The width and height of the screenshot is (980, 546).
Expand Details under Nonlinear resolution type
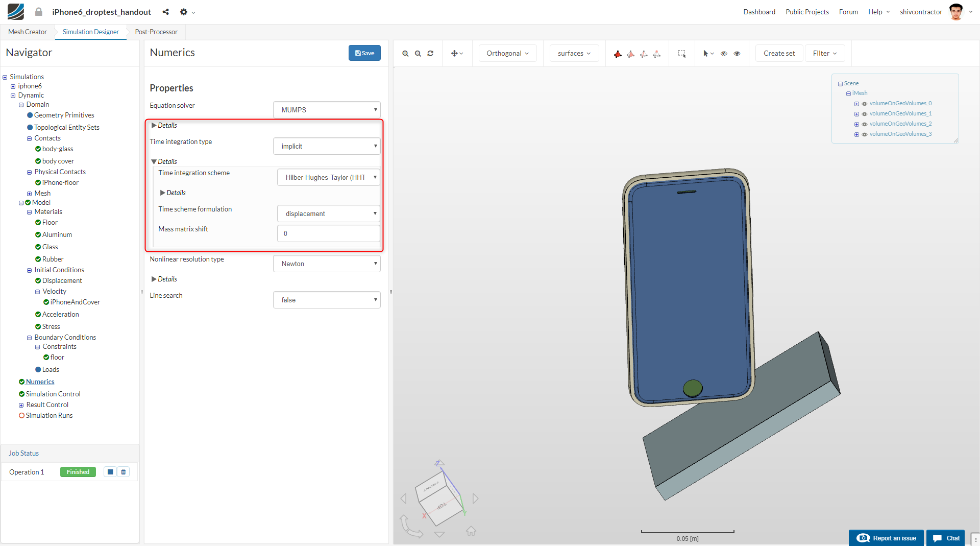pos(164,279)
